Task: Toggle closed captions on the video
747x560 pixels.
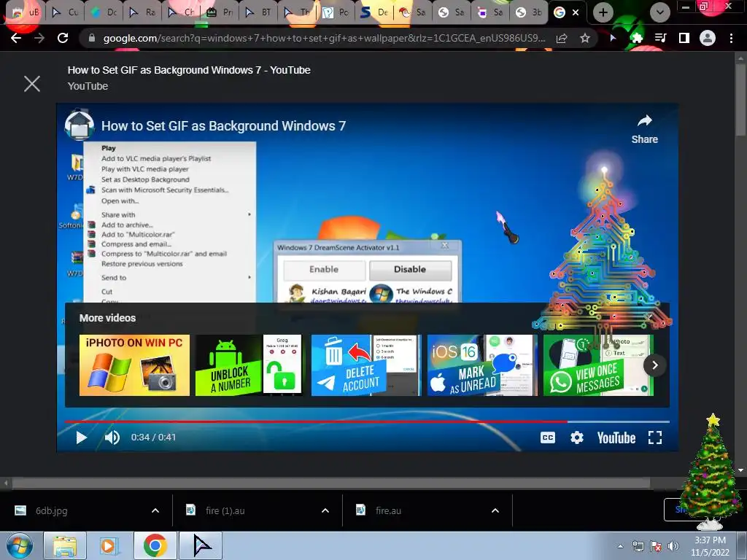Action: (548, 437)
